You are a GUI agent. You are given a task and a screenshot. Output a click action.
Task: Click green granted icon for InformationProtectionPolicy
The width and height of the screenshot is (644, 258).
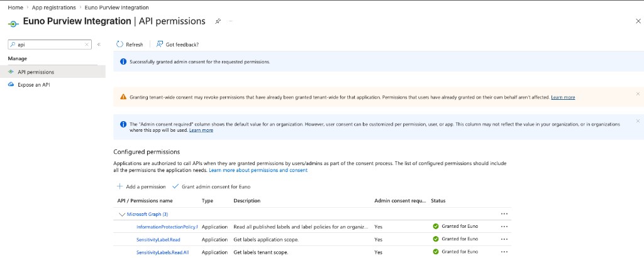436,226
